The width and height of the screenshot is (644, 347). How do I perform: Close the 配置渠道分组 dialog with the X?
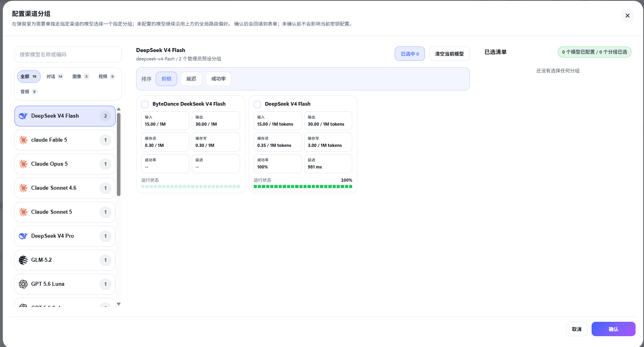pyautogui.click(x=628, y=16)
